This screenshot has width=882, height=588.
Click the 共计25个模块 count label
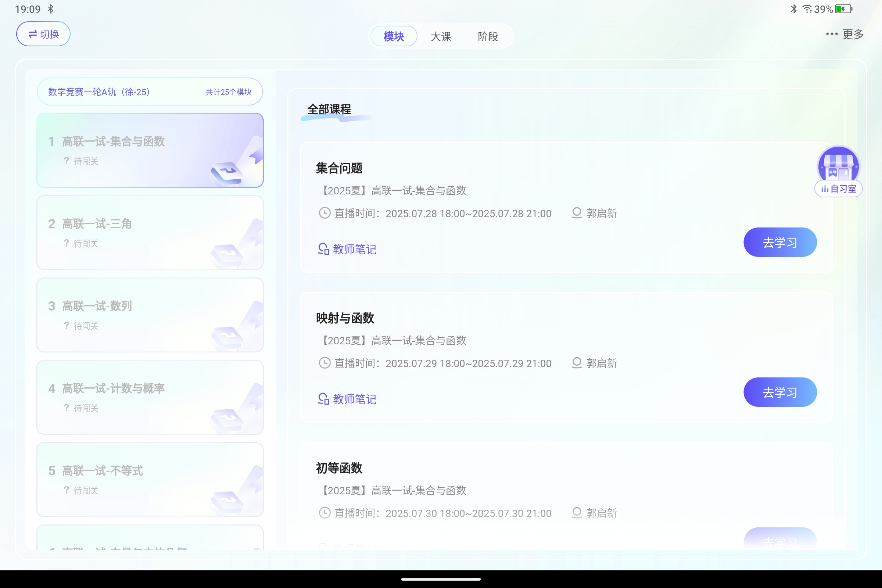point(228,92)
